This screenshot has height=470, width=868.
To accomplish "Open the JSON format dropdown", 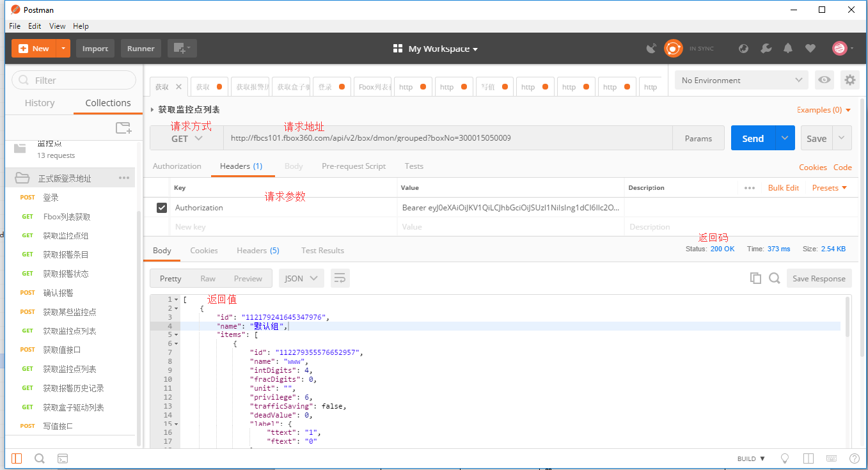I will 301,278.
